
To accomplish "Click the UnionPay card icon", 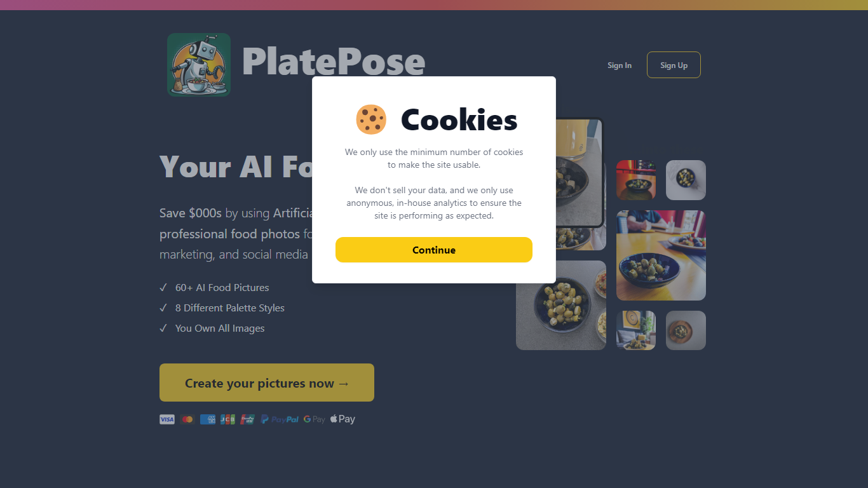I will click(248, 419).
